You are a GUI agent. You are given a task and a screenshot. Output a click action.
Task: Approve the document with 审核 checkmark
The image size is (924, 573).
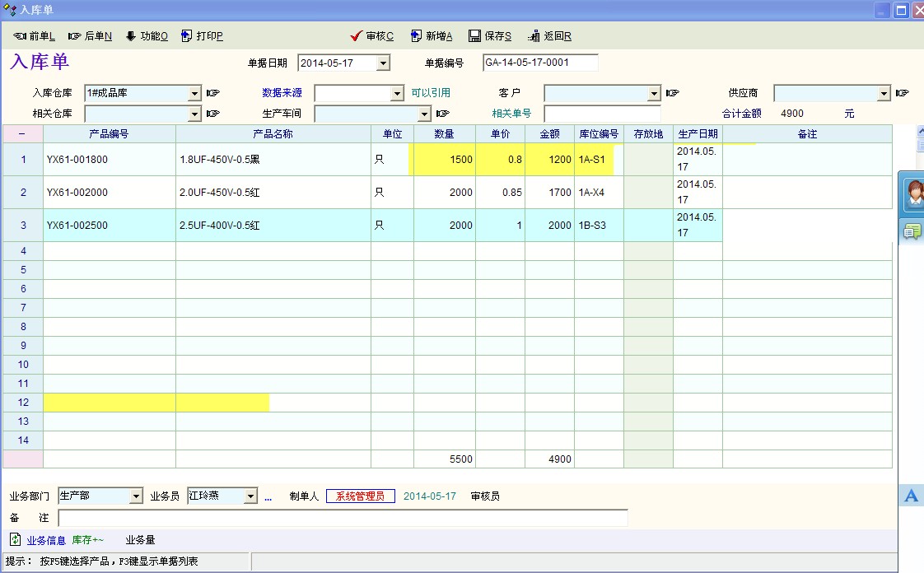(x=372, y=36)
